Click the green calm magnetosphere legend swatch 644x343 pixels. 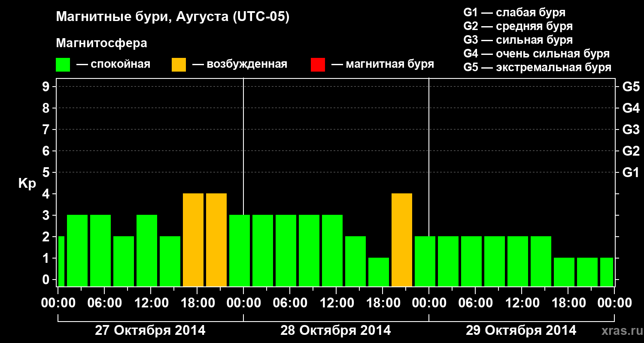(x=63, y=65)
